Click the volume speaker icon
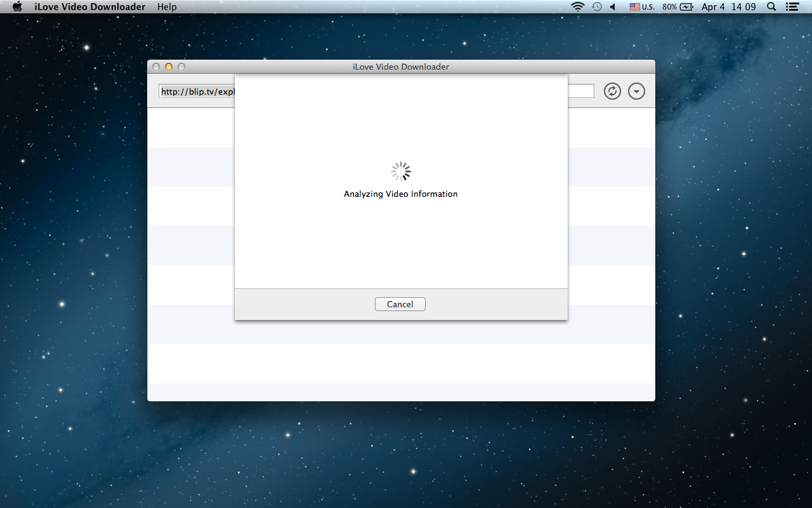This screenshot has height=508, width=812. click(x=613, y=7)
